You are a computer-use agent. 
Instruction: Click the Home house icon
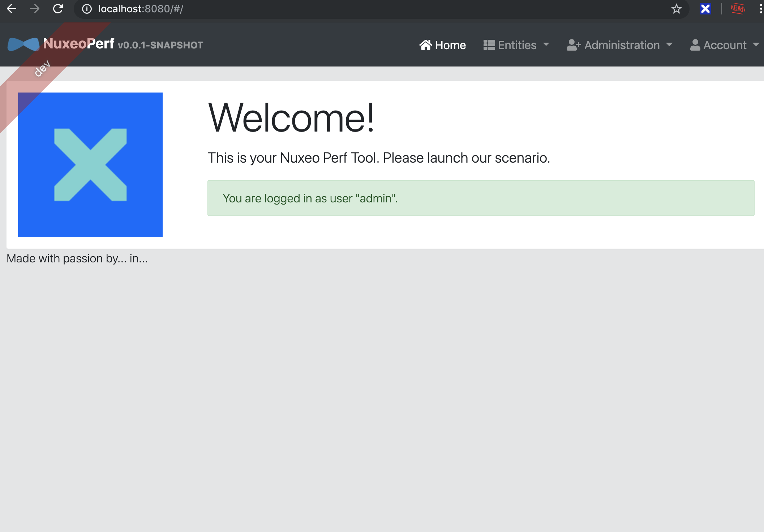pyautogui.click(x=425, y=45)
